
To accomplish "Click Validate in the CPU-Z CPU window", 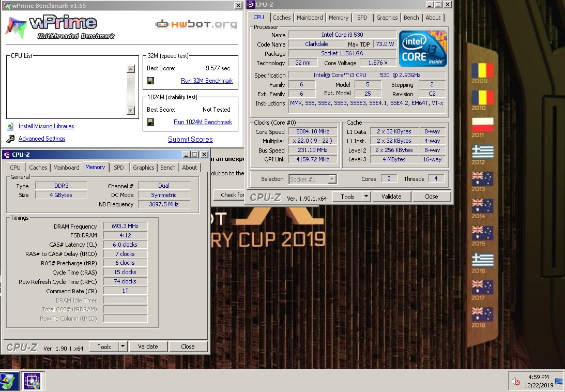I will [391, 197].
